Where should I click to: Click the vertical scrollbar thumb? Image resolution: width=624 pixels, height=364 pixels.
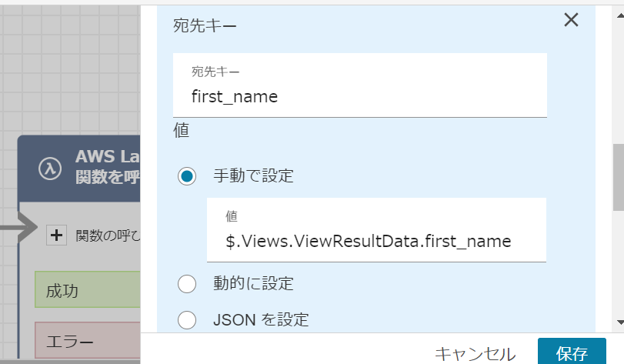click(x=619, y=178)
